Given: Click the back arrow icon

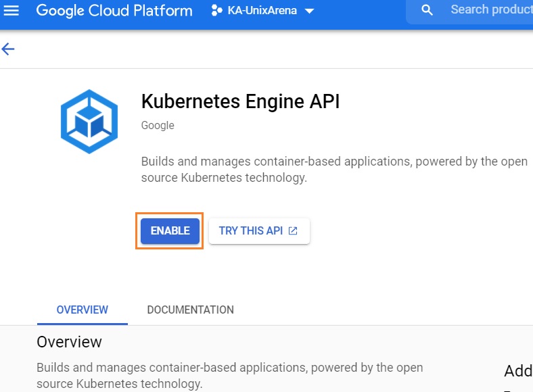Looking at the screenshot, I should [8, 49].
